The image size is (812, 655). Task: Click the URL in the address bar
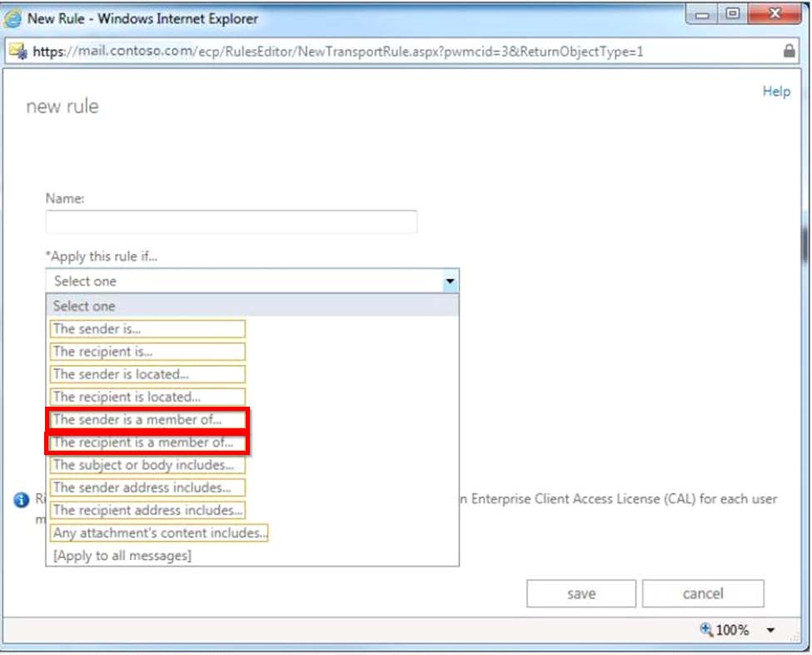click(x=337, y=52)
